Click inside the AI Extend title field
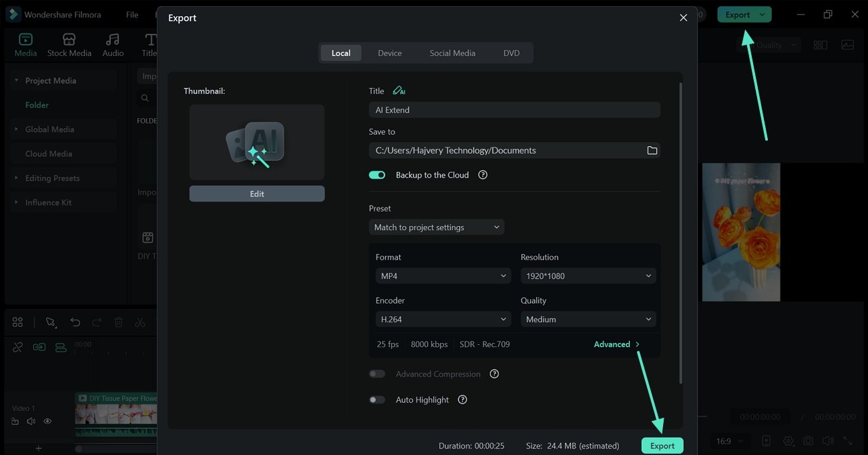 click(514, 109)
